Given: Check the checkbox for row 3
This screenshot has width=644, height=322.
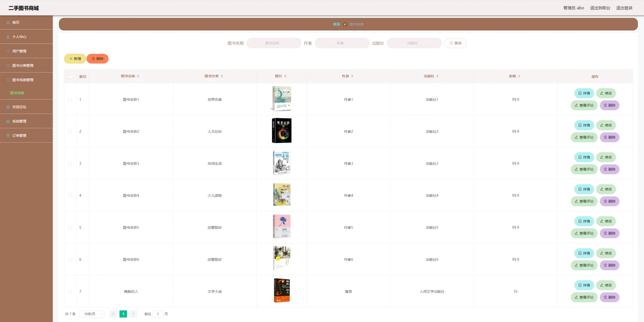Looking at the screenshot, I should click(x=70, y=164).
